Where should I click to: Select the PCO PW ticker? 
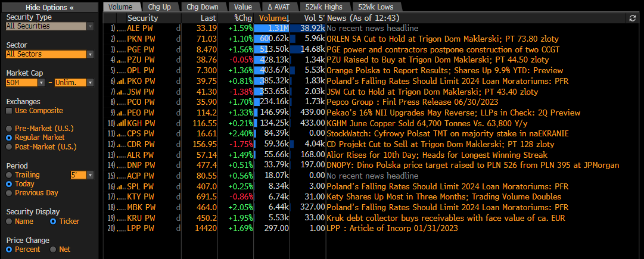(x=141, y=102)
